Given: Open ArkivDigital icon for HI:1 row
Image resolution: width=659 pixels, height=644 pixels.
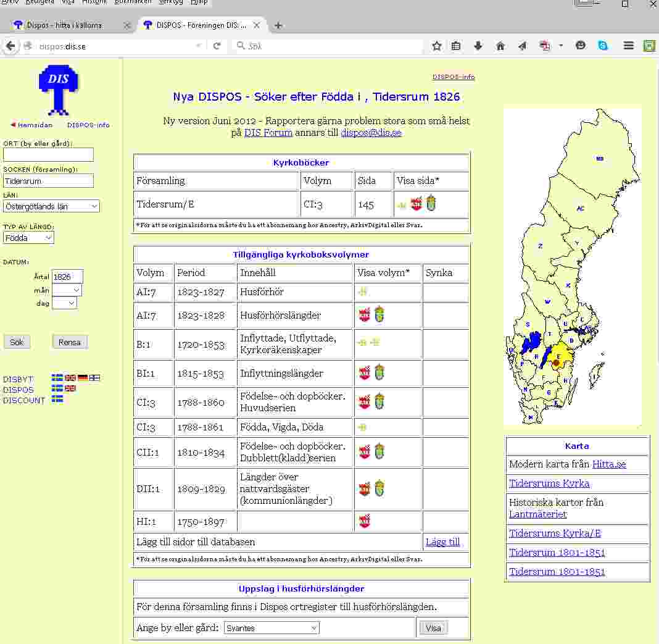Looking at the screenshot, I should point(365,521).
